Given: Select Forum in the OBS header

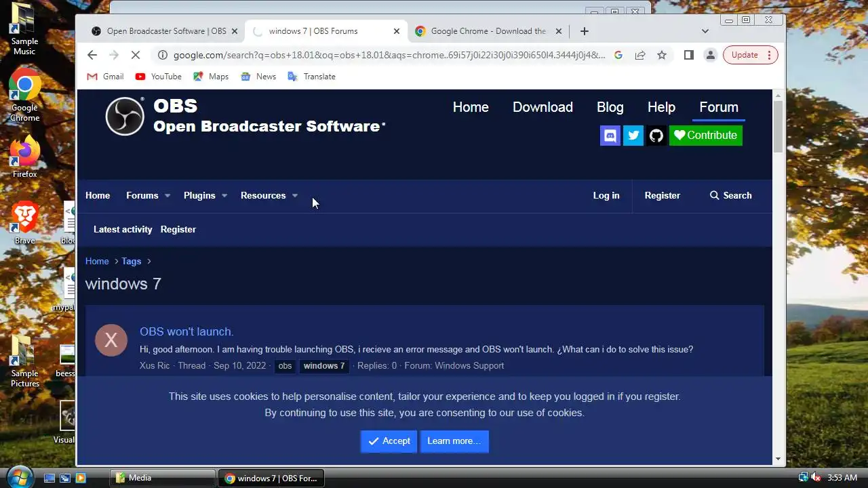Looking at the screenshot, I should pyautogui.click(x=719, y=107).
